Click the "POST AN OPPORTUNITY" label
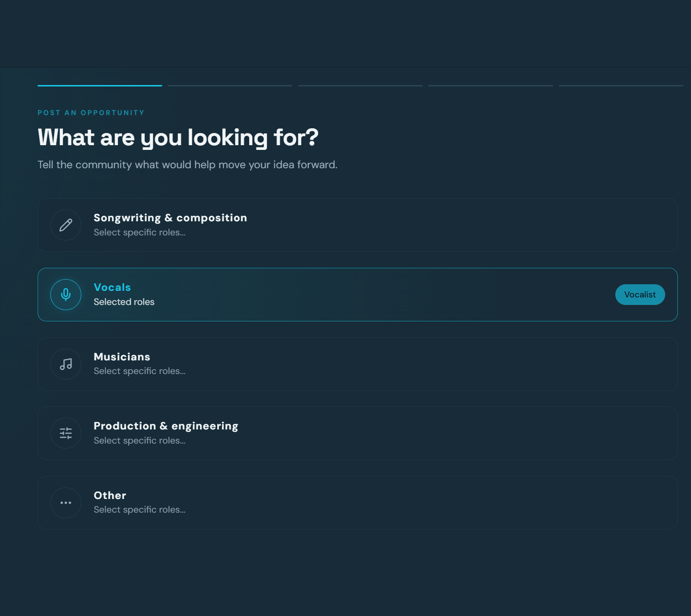 (x=91, y=113)
